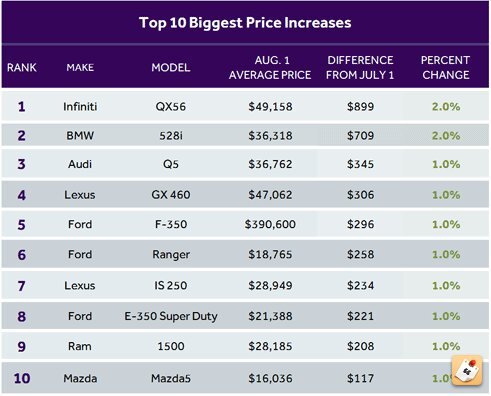The width and height of the screenshot is (491, 396).
Task: Select the Infiniti make cell
Action: pos(80,107)
